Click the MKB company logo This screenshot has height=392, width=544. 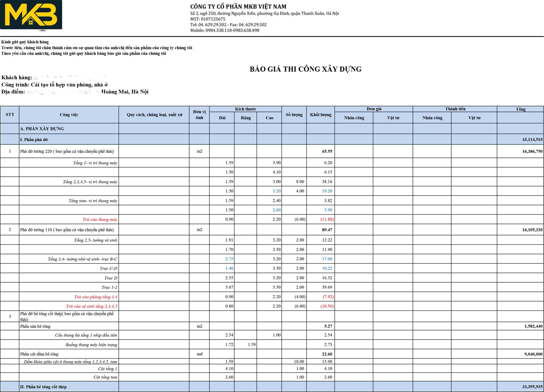[31, 15]
